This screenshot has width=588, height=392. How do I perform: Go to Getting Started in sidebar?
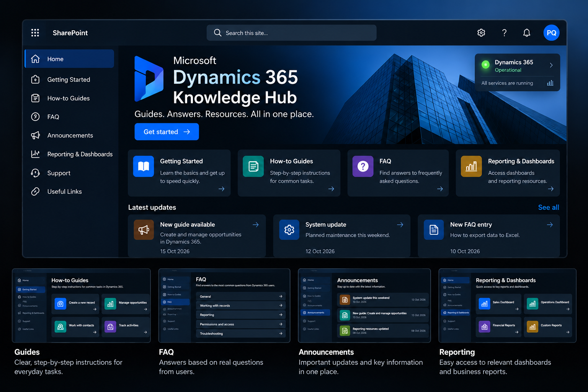tap(69, 80)
